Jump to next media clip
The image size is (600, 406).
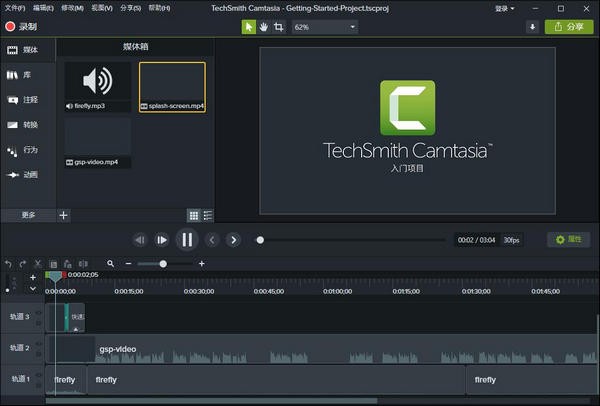(x=233, y=240)
